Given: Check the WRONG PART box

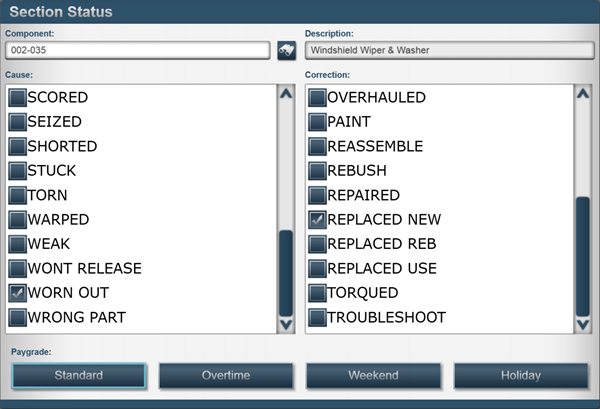Looking at the screenshot, I should 18,318.
